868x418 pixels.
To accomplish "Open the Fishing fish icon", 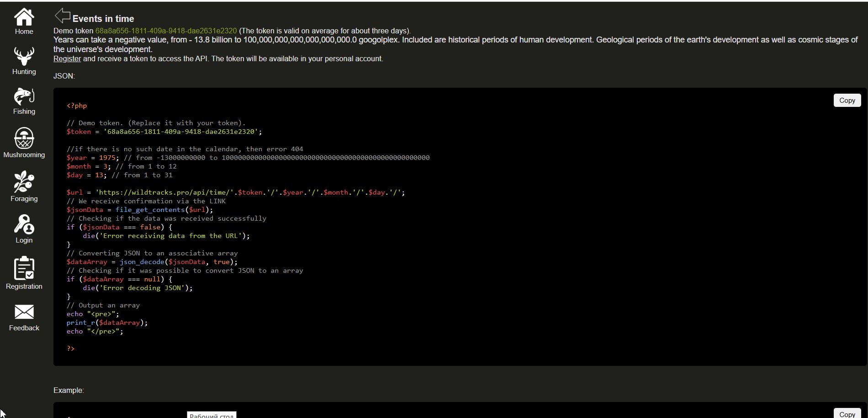I will click(24, 96).
